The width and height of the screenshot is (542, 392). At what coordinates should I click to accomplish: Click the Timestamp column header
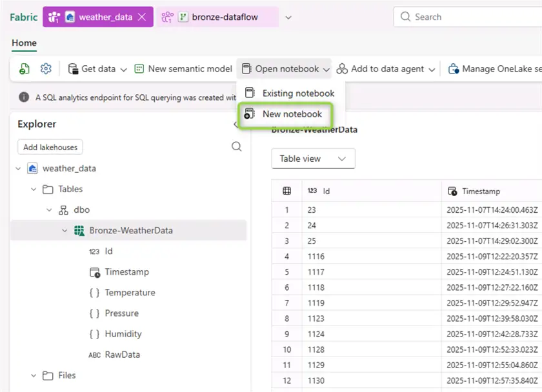tap(492, 191)
